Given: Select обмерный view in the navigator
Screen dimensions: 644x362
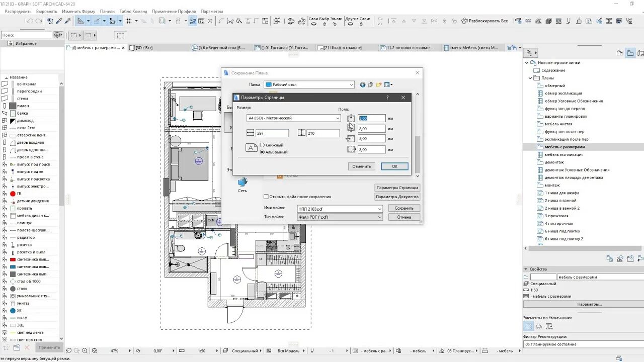Looking at the screenshot, I should point(555,85).
